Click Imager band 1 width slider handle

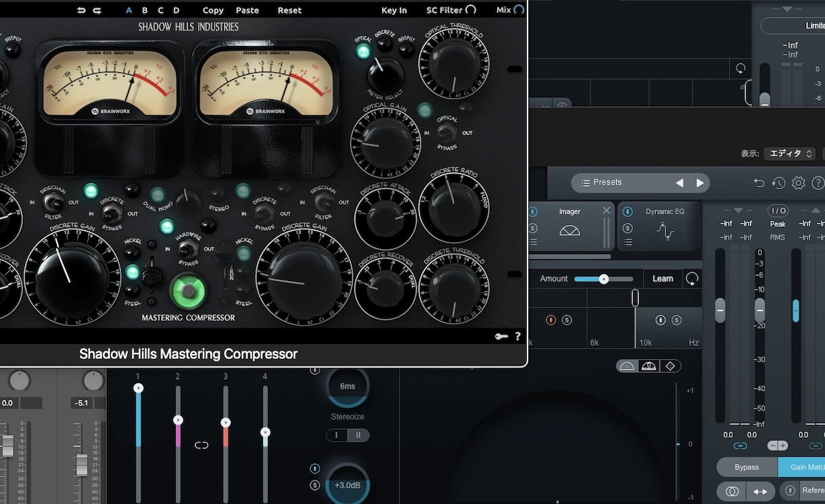138,388
